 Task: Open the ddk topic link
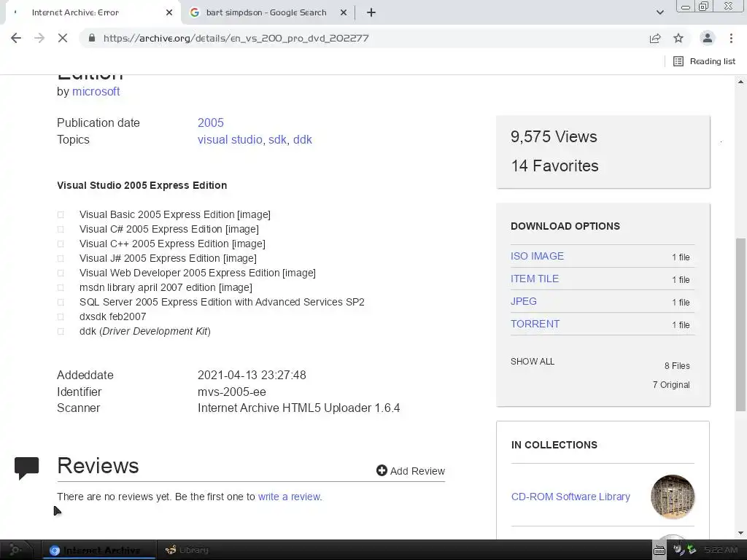click(x=303, y=139)
